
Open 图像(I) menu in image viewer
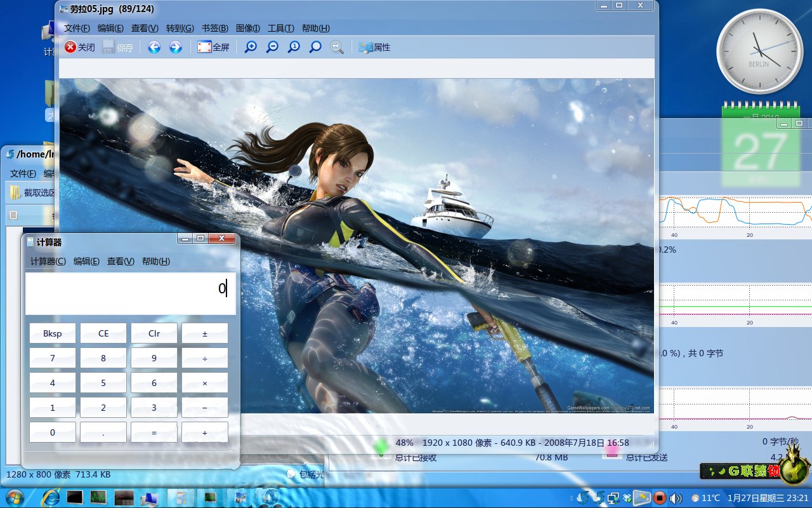[248, 28]
